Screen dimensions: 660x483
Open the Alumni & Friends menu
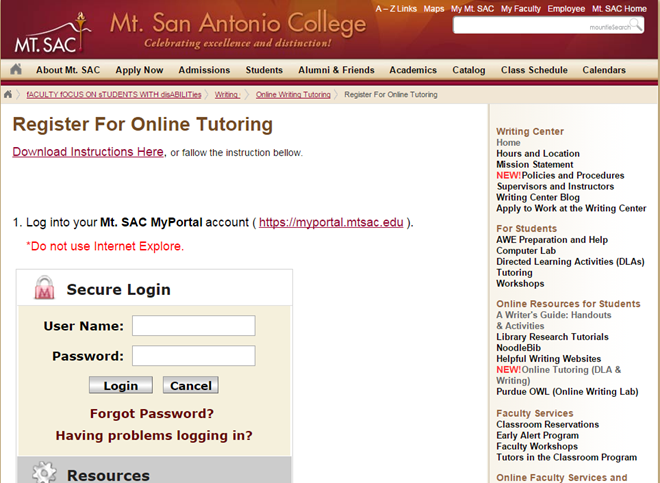[x=336, y=70]
